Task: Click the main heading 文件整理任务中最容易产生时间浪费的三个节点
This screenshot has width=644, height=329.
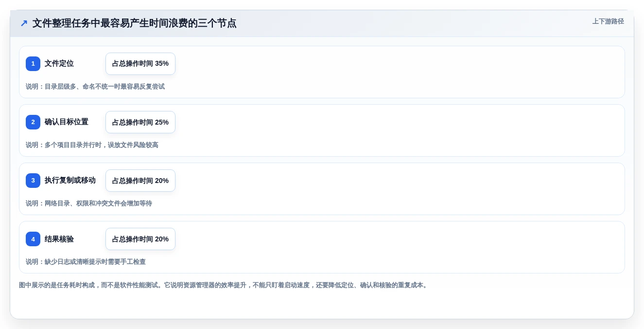Action: tap(135, 23)
